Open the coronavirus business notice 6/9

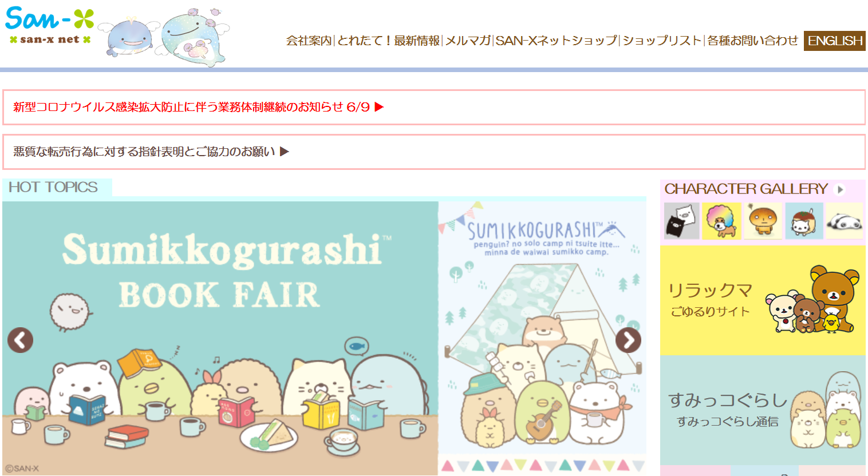[x=198, y=107]
